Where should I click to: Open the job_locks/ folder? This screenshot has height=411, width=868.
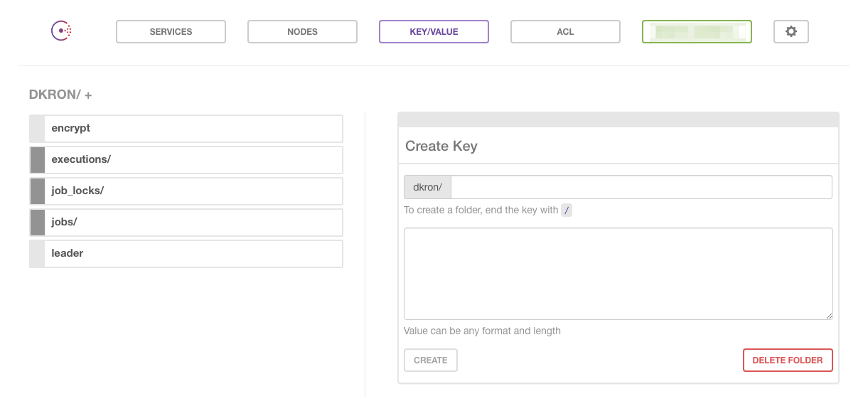point(186,191)
